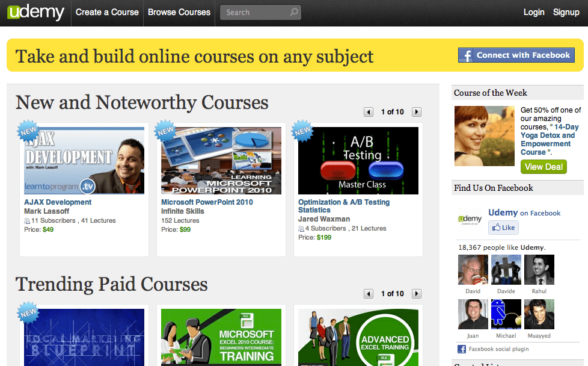This screenshot has height=366, width=588.
Task: Click the Facebook Like button
Action: pos(504,228)
